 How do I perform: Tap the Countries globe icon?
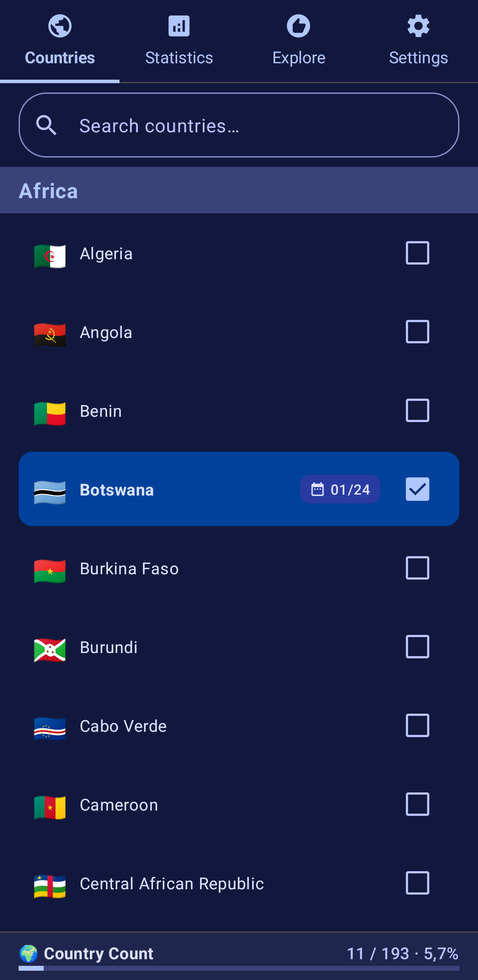click(60, 26)
